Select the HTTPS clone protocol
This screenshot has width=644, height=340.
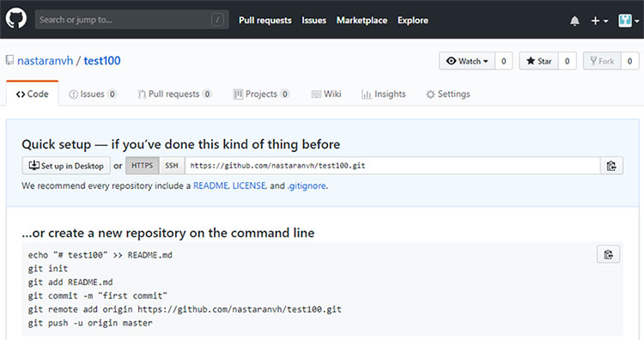[142, 166]
